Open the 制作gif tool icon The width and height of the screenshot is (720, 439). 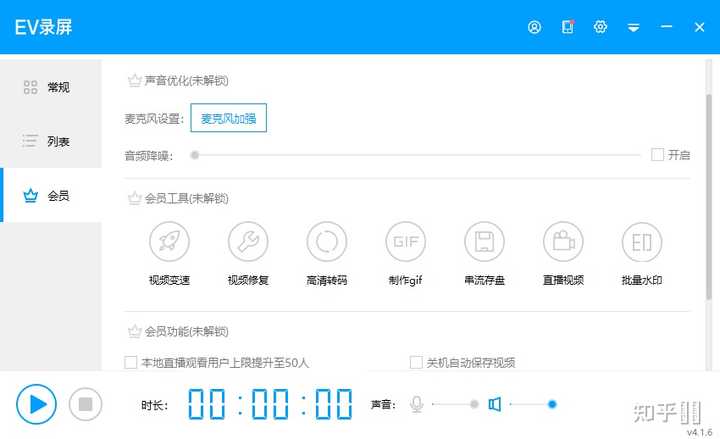click(x=405, y=242)
